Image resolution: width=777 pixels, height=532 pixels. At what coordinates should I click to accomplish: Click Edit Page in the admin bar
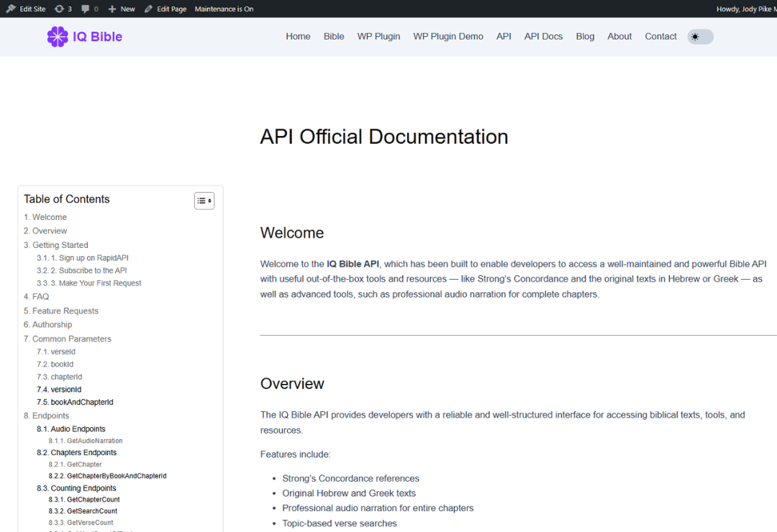tap(171, 9)
